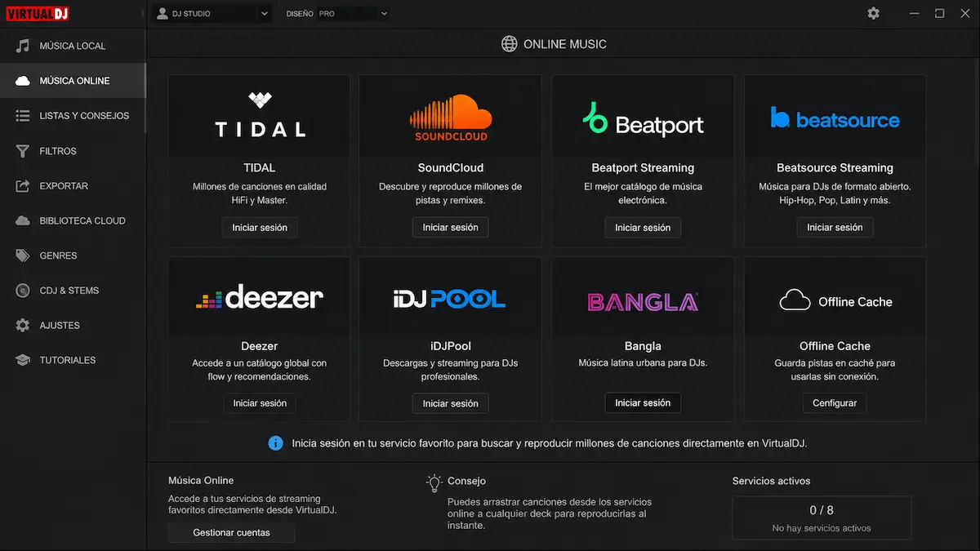Click the funnel icon beside Filtros

pos(23,151)
